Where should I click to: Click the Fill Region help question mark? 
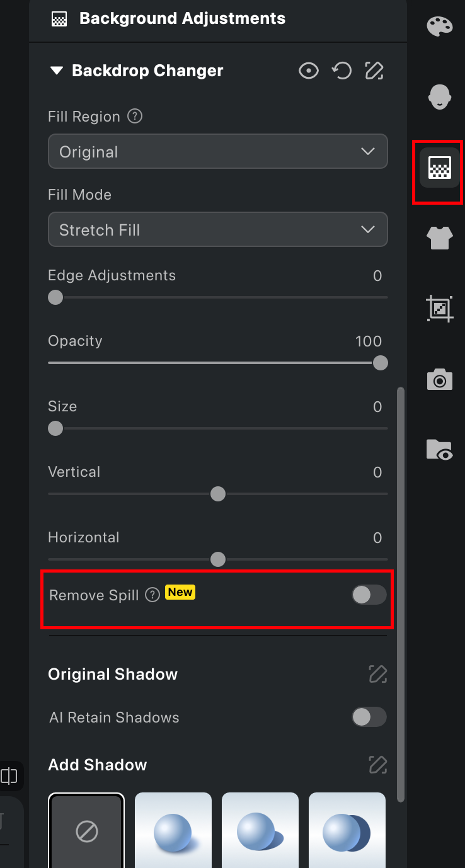pyautogui.click(x=134, y=116)
